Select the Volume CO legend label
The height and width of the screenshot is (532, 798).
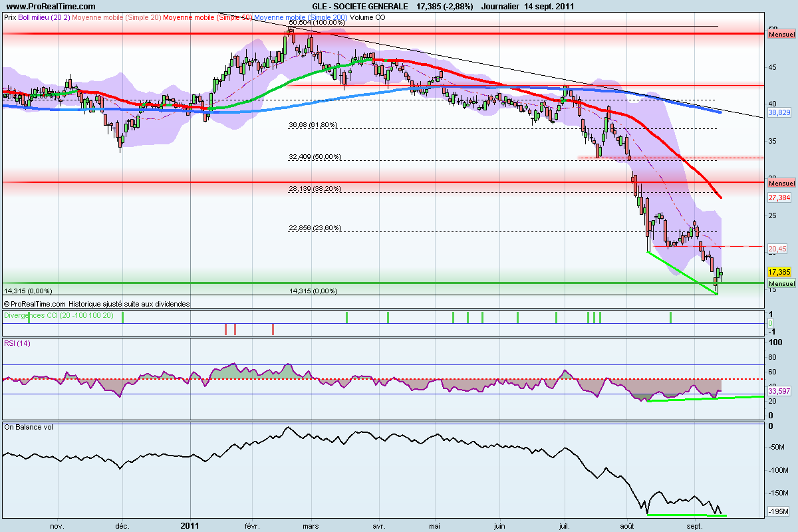tap(366, 18)
